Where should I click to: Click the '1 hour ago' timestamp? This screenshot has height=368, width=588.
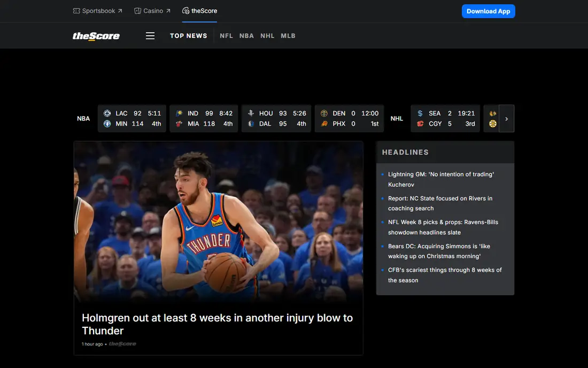coord(92,344)
